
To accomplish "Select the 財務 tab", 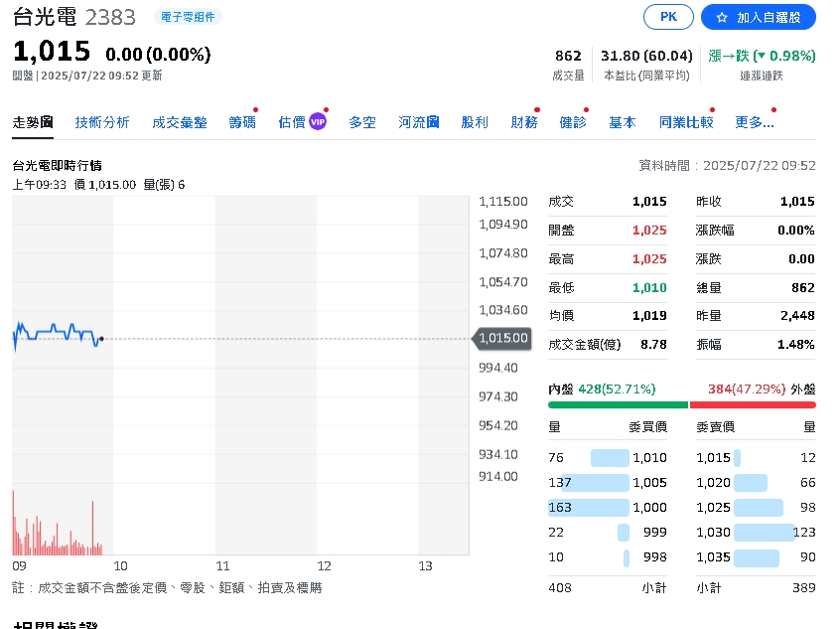I will (x=523, y=121).
